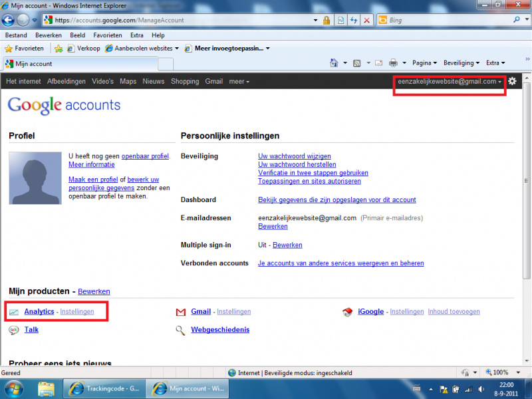Open the 'meer' dropdown in Google bar
Image resolution: width=532 pixels, height=399 pixels.
point(239,81)
